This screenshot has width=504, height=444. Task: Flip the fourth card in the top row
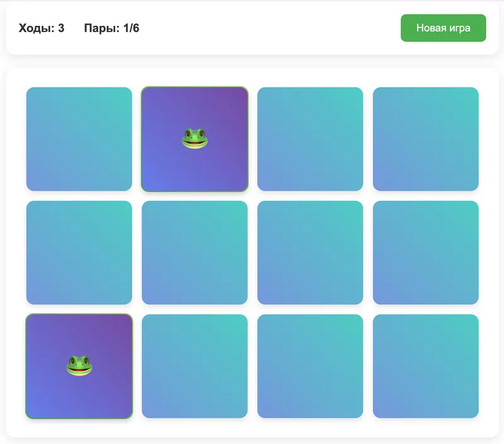point(426,139)
